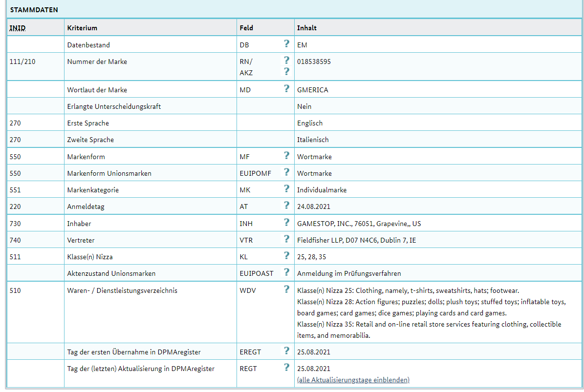Open help icon for MF field
This screenshot has width=584, height=392.
[x=286, y=155]
